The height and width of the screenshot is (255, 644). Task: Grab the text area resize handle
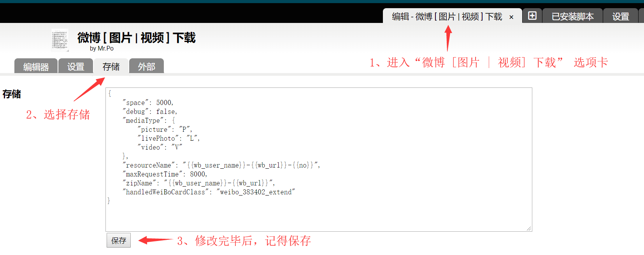click(x=529, y=228)
